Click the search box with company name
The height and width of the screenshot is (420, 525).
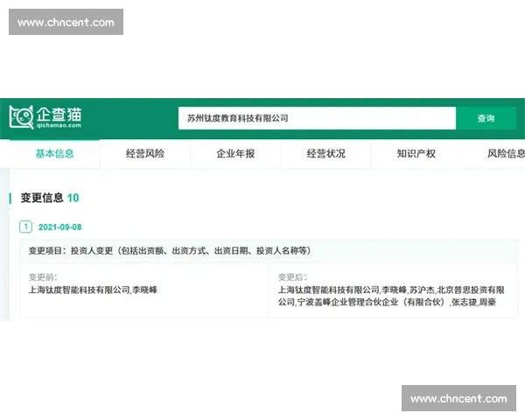click(317, 118)
